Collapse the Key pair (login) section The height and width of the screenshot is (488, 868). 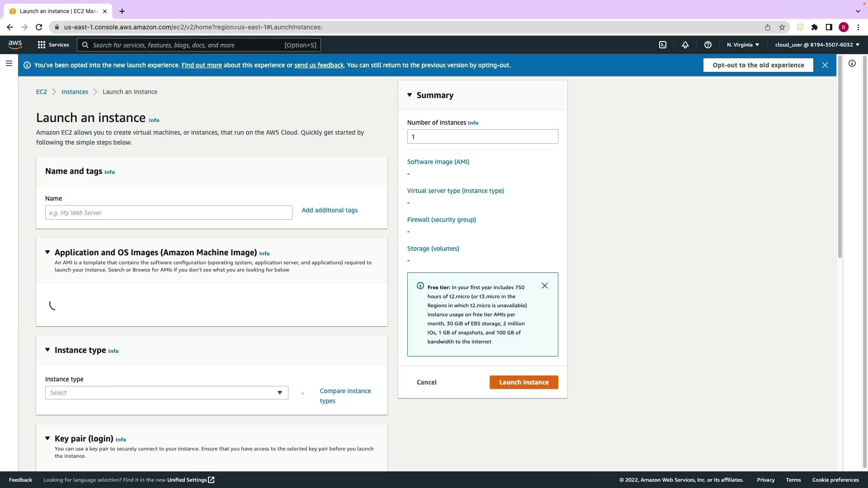47,438
